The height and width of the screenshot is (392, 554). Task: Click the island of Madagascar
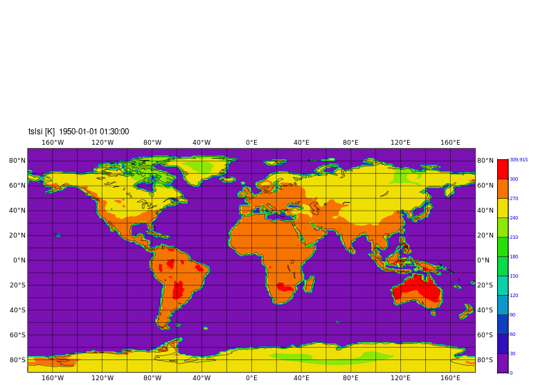[x=310, y=283]
